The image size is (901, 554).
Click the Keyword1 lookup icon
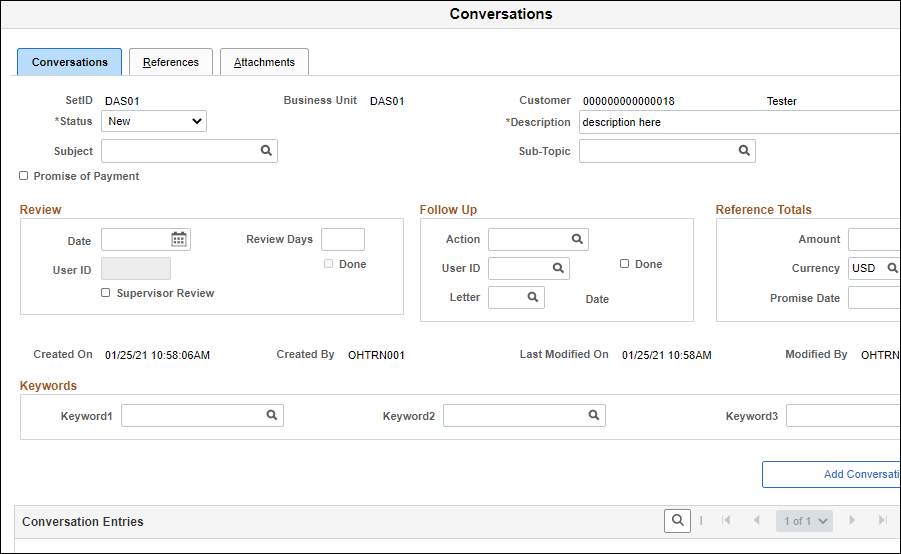pos(272,415)
